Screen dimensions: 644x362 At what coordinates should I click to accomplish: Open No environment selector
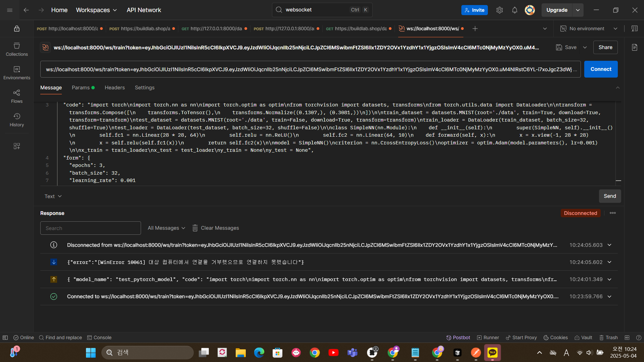click(x=589, y=29)
